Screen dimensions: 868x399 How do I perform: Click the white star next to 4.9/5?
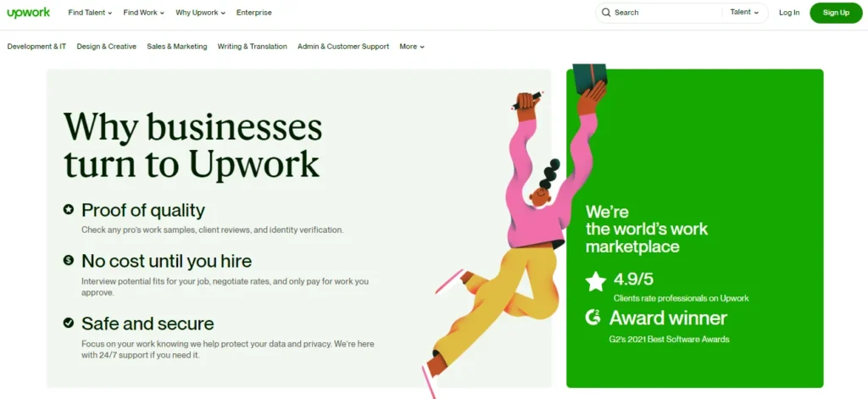pyautogui.click(x=596, y=282)
